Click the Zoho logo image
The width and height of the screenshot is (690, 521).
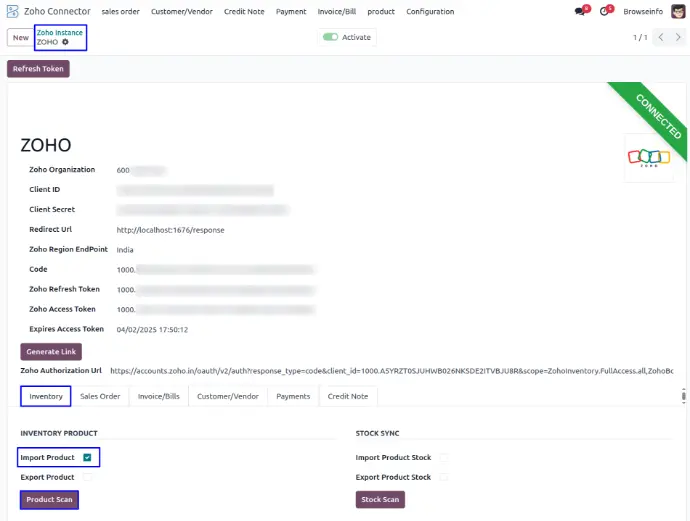[649, 158]
